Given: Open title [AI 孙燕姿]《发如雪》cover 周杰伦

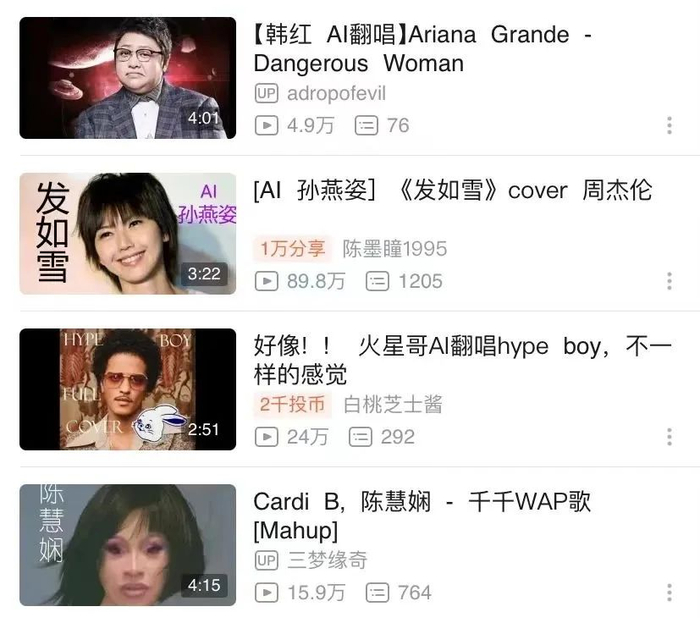Looking at the screenshot, I should tap(453, 191).
